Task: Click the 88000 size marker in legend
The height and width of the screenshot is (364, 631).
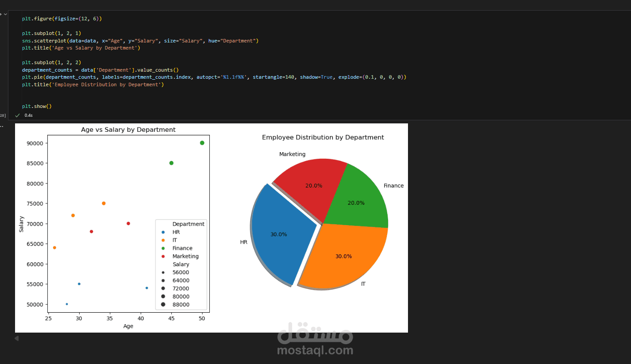Action: tap(163, 304)
